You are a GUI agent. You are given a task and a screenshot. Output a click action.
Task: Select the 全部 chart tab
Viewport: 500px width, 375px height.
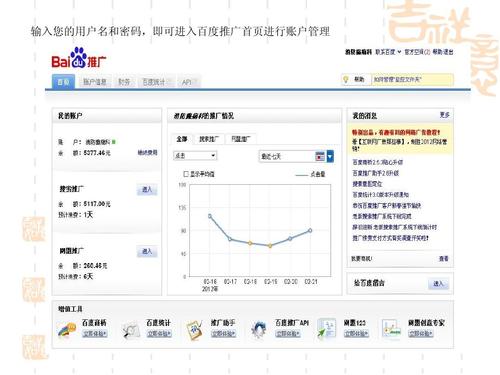click(x=182, y=139)
